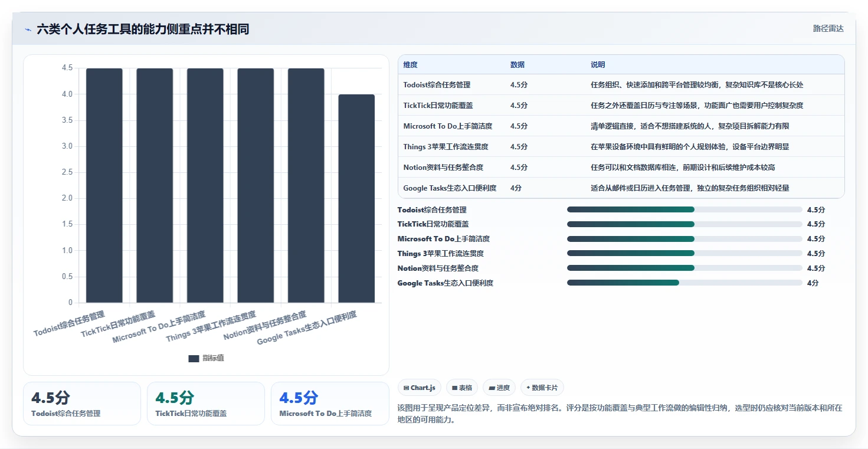Click the footnote starting with 该图用于呈现产品定位差异
This screenshot has width=868, height=449.
[620, 414]
